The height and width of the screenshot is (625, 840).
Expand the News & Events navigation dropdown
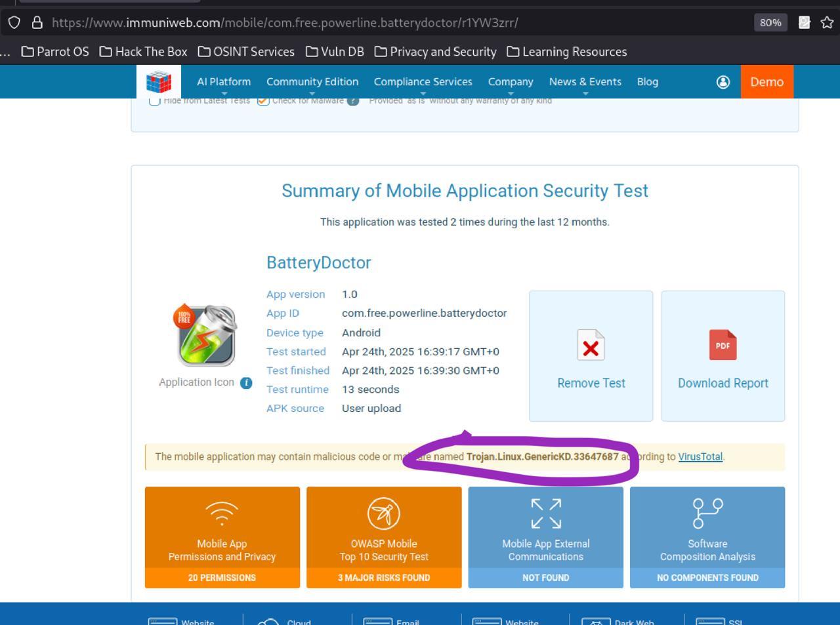(585, 82)
